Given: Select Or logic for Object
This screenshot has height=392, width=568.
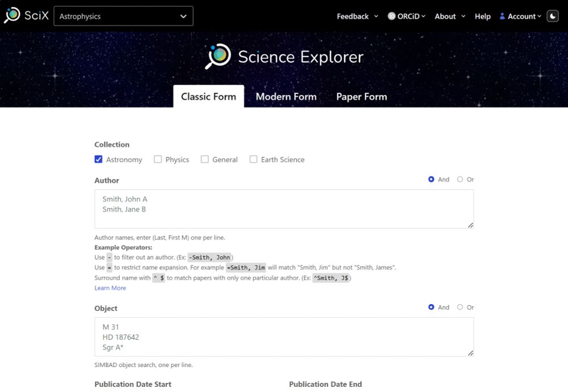Looking at the screenshot, I should tap(460, 307).
